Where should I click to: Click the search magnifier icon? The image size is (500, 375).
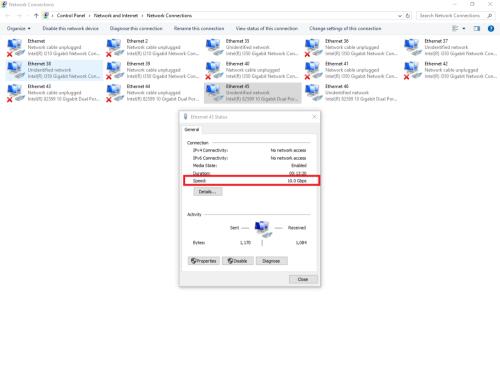coord(489,16)
